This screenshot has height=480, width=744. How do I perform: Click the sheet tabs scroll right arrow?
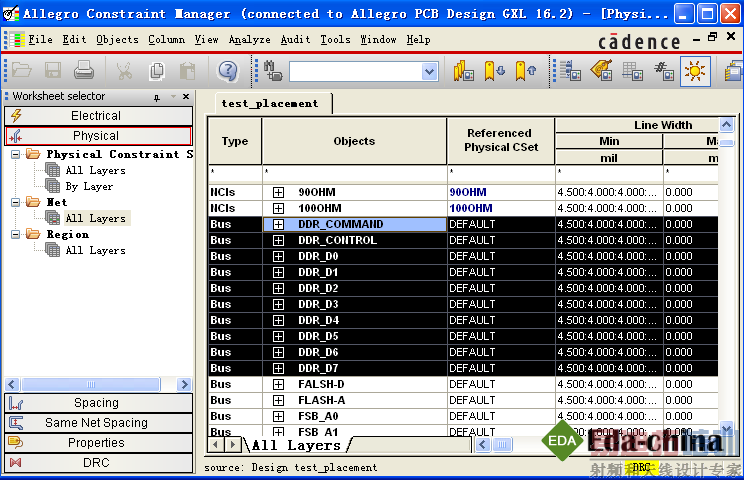point(232,445)
